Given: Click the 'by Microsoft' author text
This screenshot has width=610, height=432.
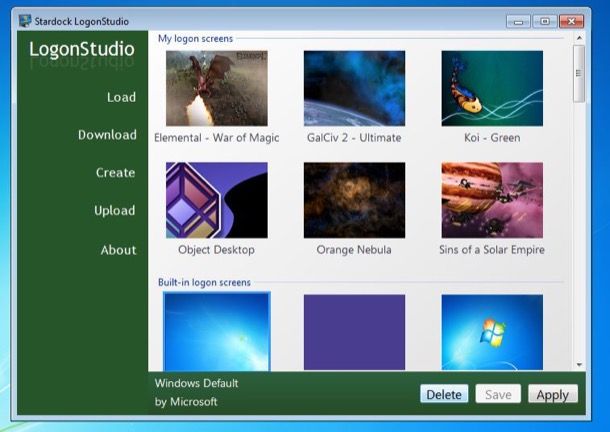Looking at the screenshot, I should pos(186,402).
